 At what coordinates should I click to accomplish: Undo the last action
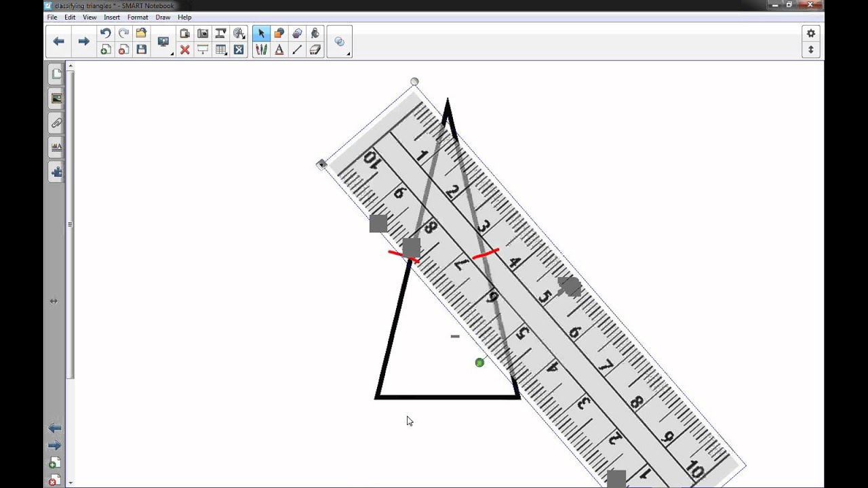(x=105, y=33)
